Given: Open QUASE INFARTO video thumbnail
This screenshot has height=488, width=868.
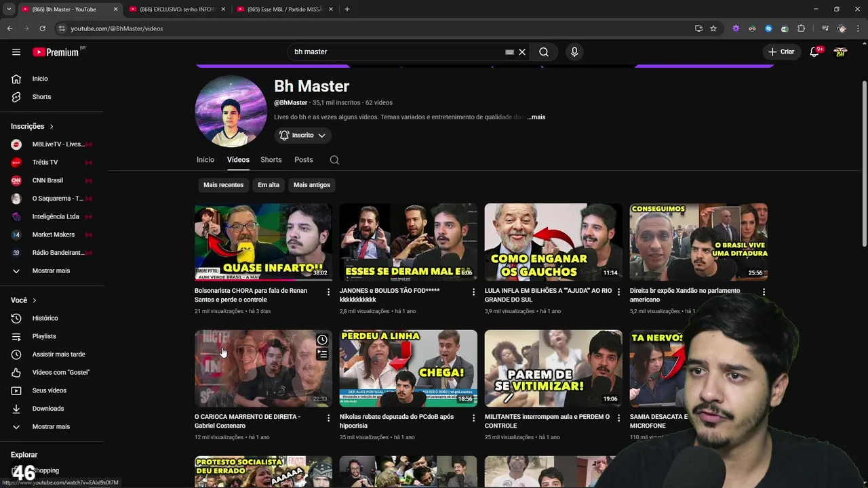Looking at the screenshot, I should tap(263, 242).
